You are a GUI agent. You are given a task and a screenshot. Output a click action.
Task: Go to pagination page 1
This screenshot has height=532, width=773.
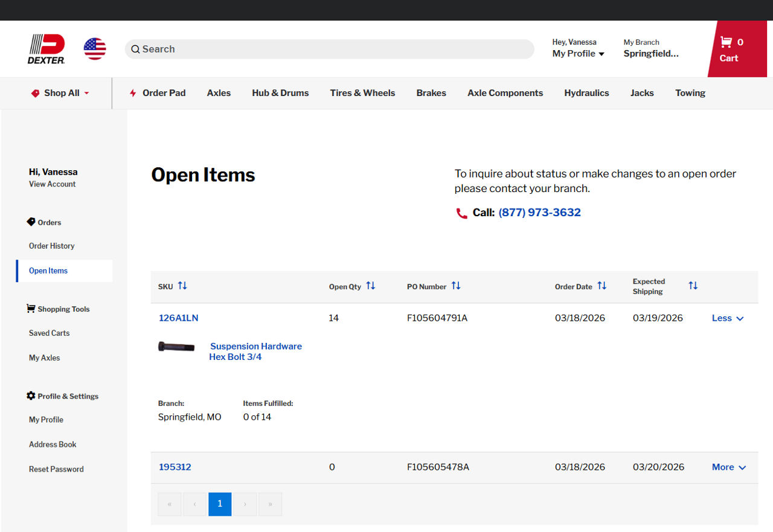click(220, 504)
